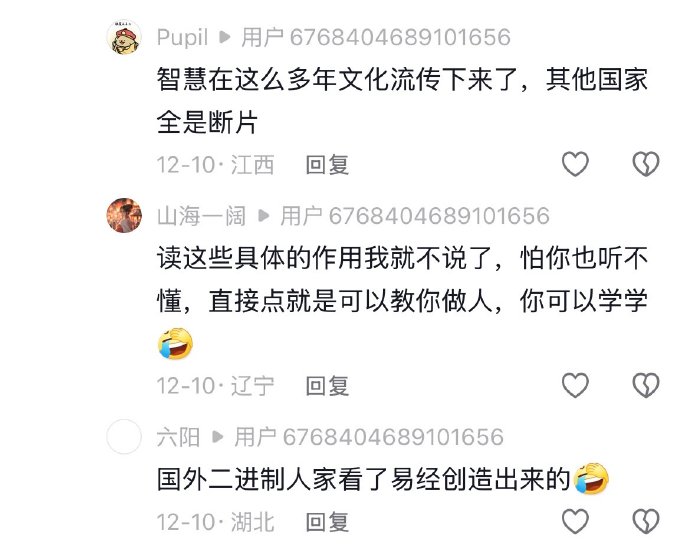
Task: Open 六阳's blank profile avatar
Action: point(124,436)
